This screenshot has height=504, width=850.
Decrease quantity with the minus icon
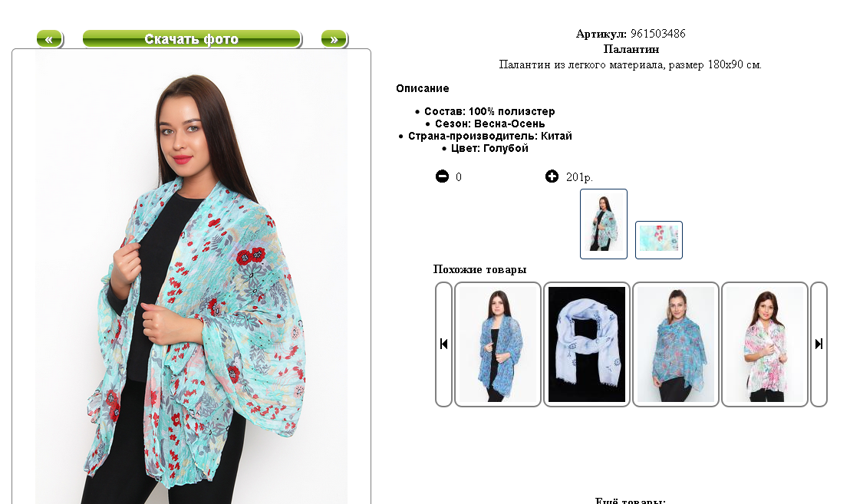click(x=443, y=176)
